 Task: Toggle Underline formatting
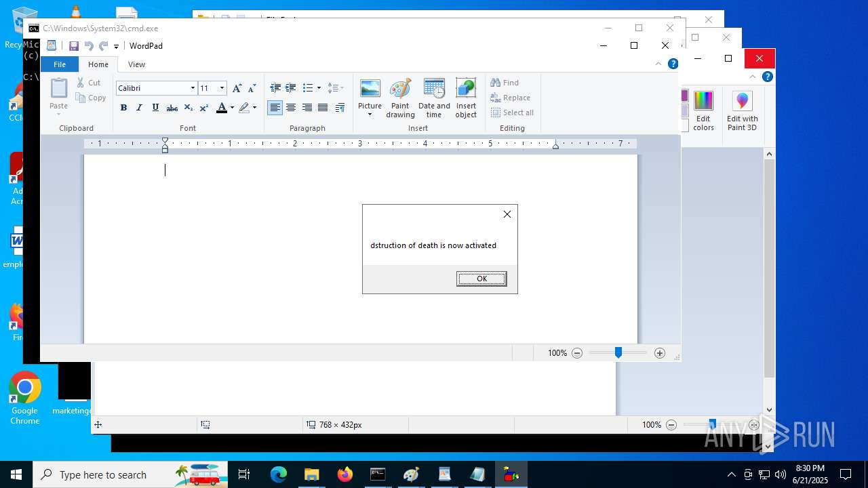[x=155, y=107]
